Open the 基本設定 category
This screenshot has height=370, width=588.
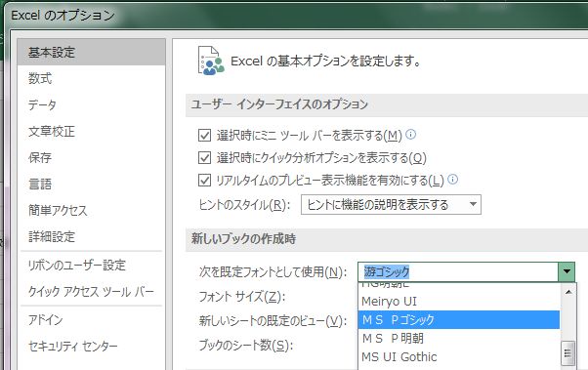tap(92, 52)
